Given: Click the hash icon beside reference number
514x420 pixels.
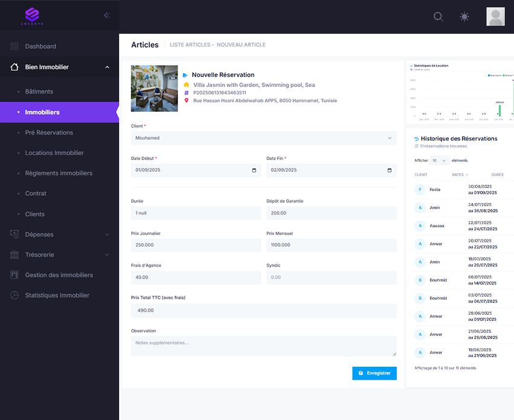Looking at the screenshot, I should [186, 92].
